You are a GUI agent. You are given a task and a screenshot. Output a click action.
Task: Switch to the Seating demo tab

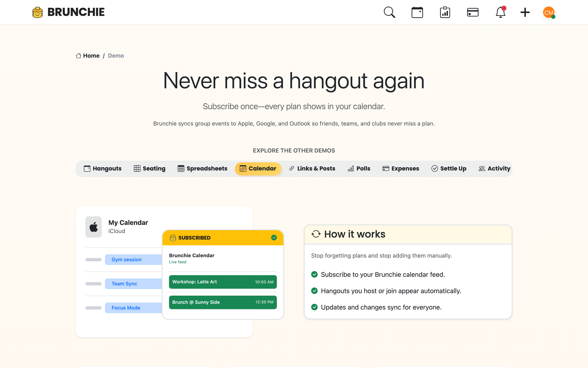(x=149, y=168)
